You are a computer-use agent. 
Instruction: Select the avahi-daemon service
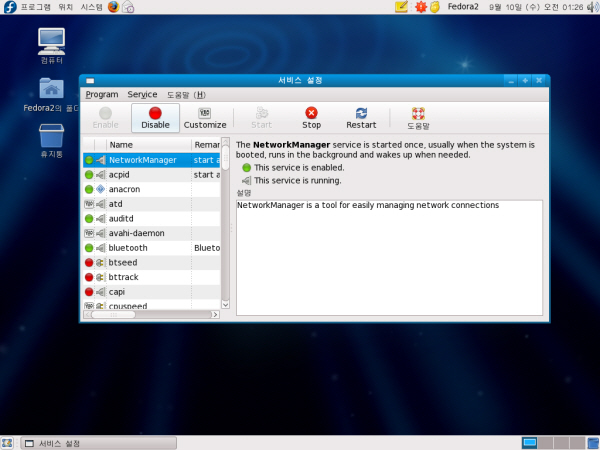click(152, 233)
